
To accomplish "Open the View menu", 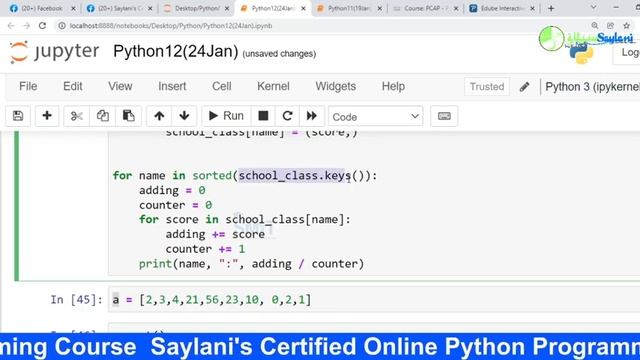I will click(x=120, y=87).
